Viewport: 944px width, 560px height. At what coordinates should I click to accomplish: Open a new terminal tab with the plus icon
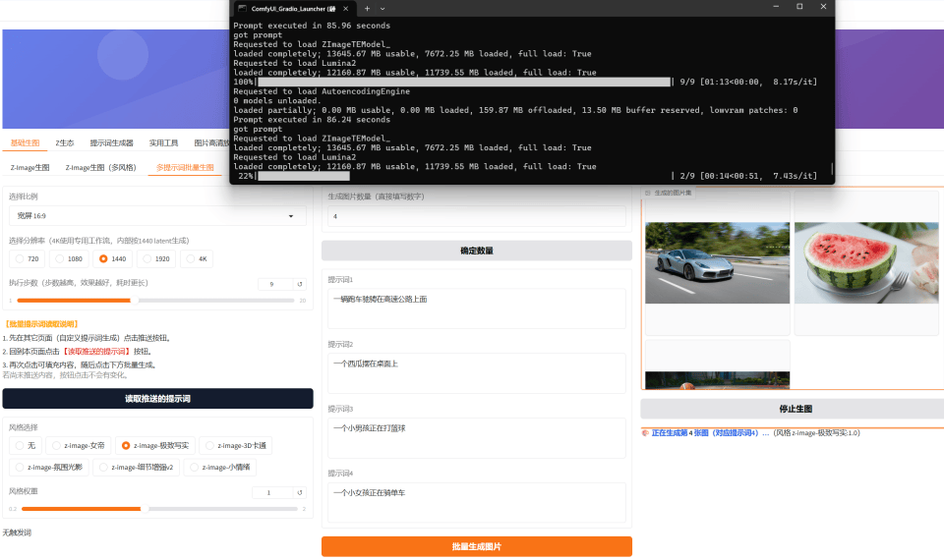point(368,8)
